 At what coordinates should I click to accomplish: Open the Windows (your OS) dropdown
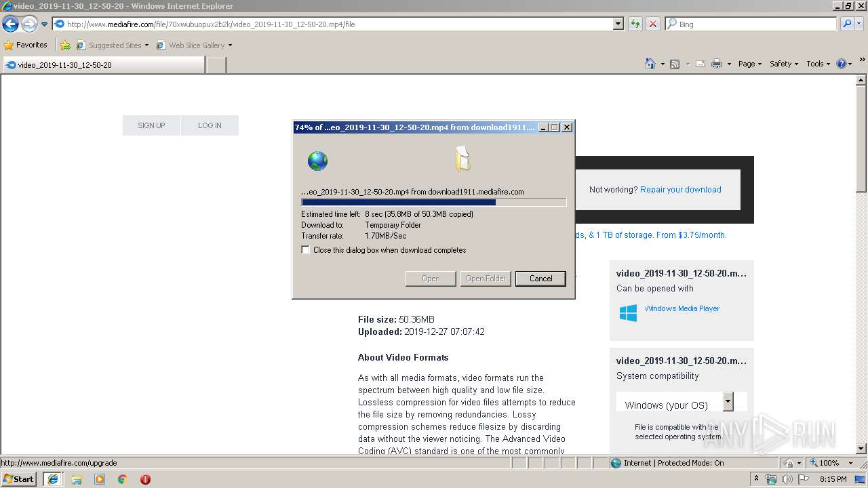[682, 401]
